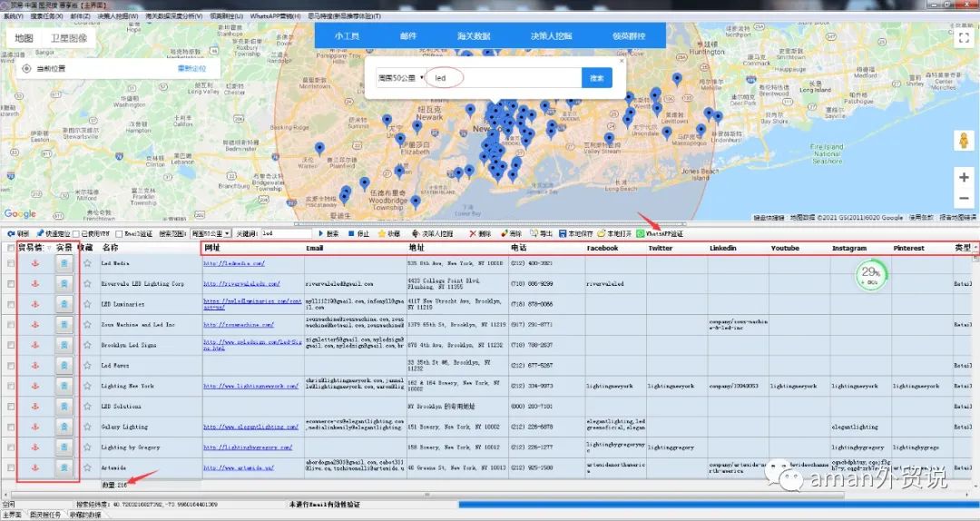Zoom out the map with minus button
The height and width of the screenshot is (521, 980).
pos(963,198)
